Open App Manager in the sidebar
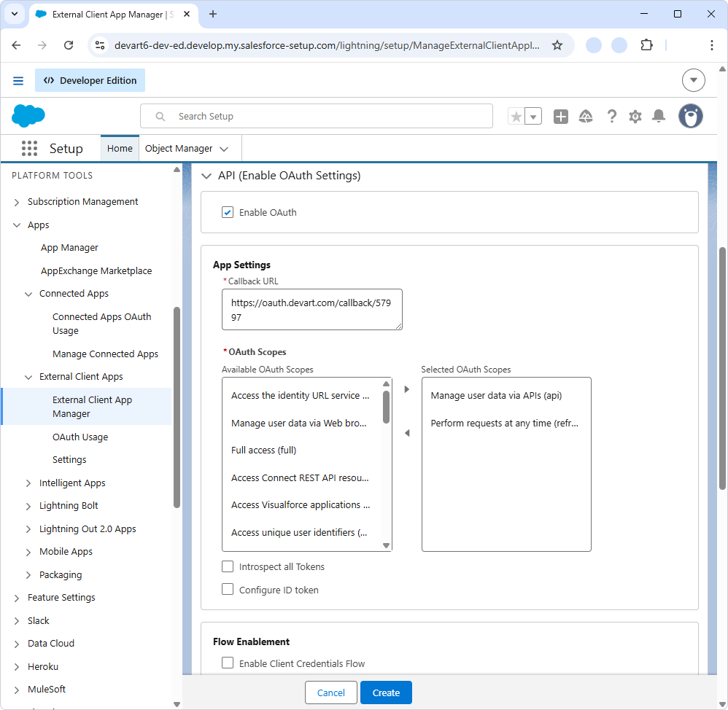Image resolution: width=728 pixels, height=710 pixels. [69, 248]
